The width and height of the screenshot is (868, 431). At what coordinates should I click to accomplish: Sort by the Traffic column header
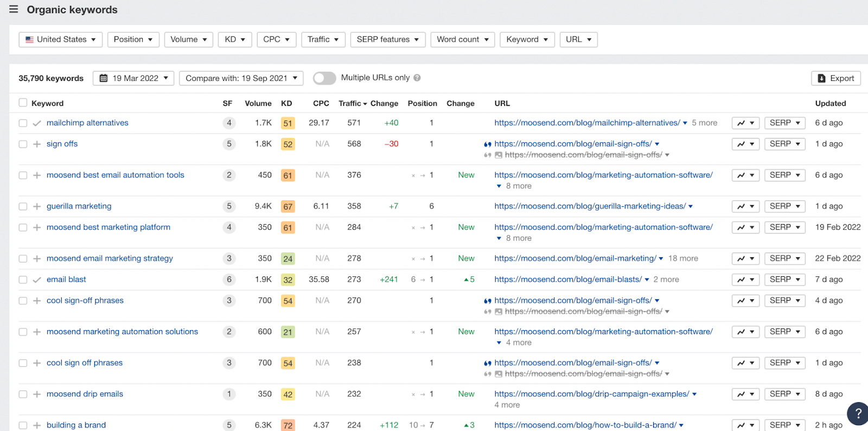pyautogui.click(x=353, y=103)
